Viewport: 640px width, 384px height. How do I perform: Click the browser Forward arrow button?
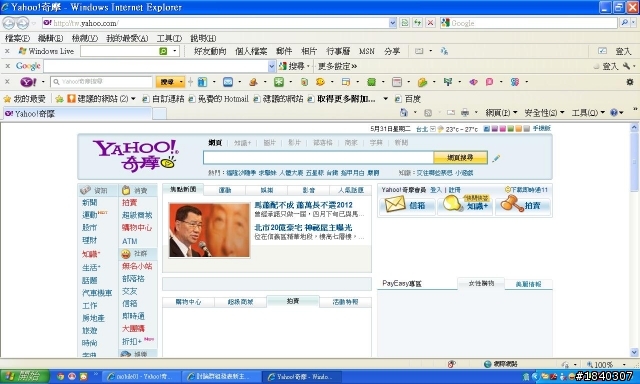tap(23, 23)
